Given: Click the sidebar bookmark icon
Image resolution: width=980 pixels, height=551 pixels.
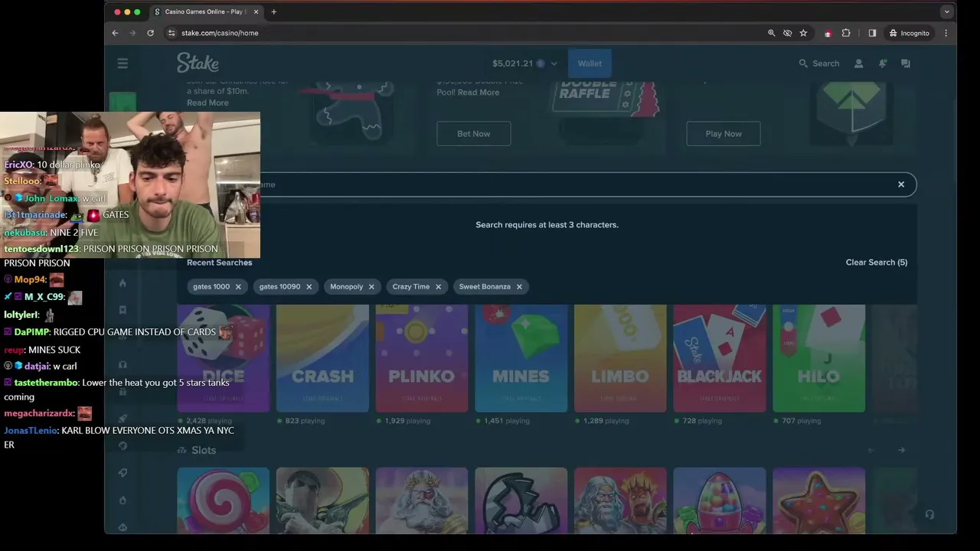Looking at the screenshot, I should (x=122, y=310).
